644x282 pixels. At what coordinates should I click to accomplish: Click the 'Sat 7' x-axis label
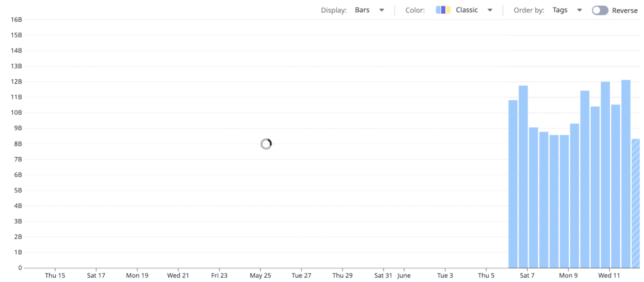click(527, 275)
